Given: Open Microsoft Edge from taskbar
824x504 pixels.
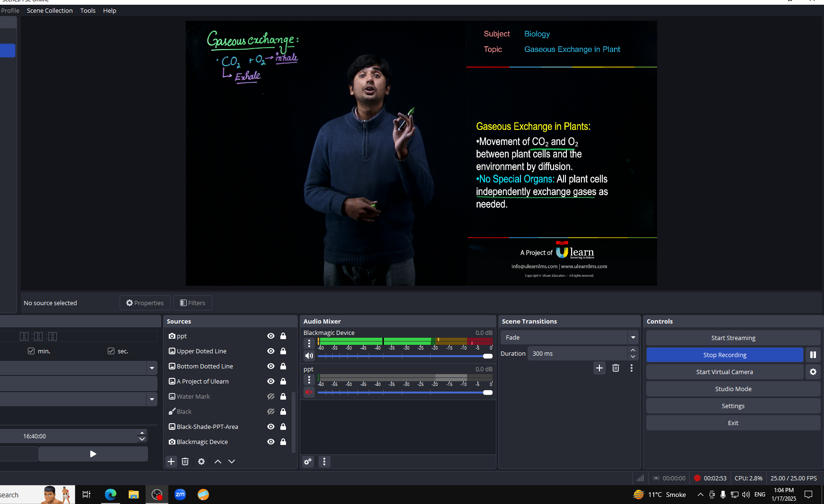Looking at the screenshot, I should click(110, 495).
